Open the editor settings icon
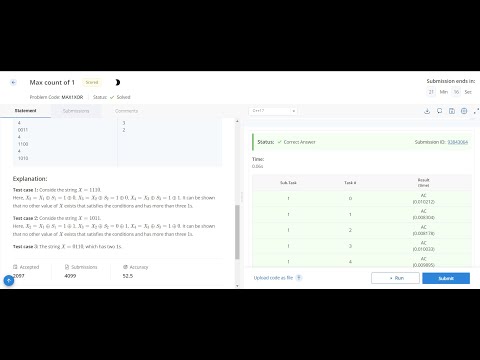Viewport: 480px width, 360px height. click(464, 111)
